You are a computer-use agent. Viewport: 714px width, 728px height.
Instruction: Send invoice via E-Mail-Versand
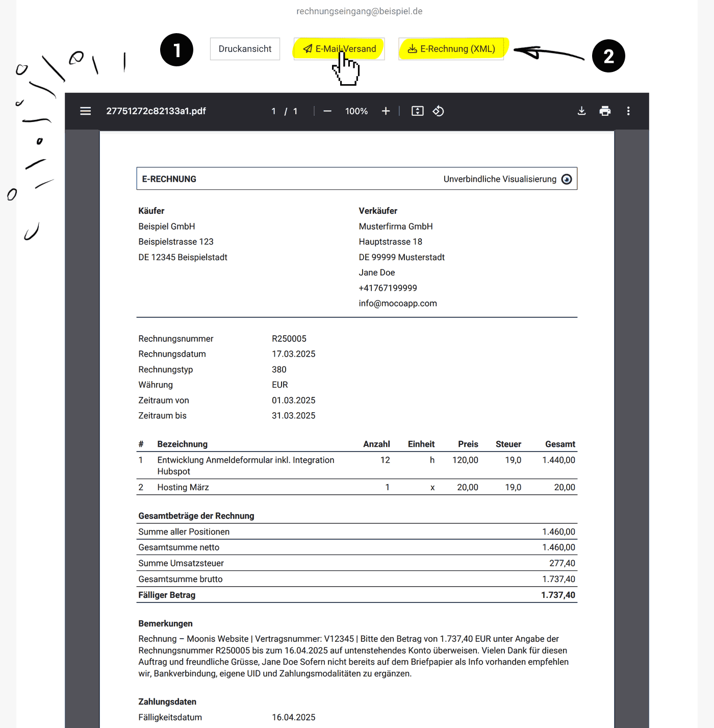click(x=339, y=49)
